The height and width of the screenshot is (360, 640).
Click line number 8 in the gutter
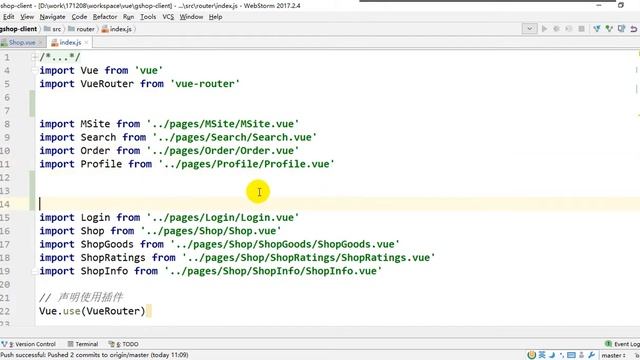pyautogui.click(x=7, y=124)
